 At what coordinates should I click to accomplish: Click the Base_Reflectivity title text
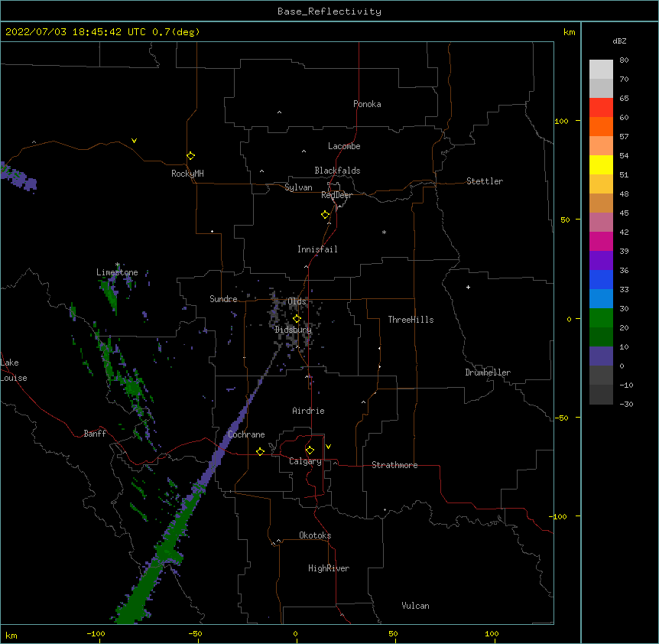pyautogui.click(x=329, y=11)
